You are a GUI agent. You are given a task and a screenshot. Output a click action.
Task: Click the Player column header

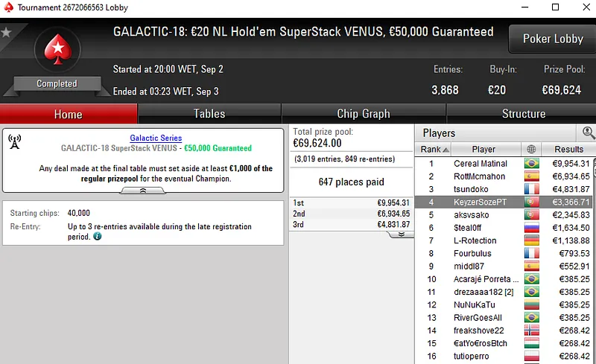484,149
